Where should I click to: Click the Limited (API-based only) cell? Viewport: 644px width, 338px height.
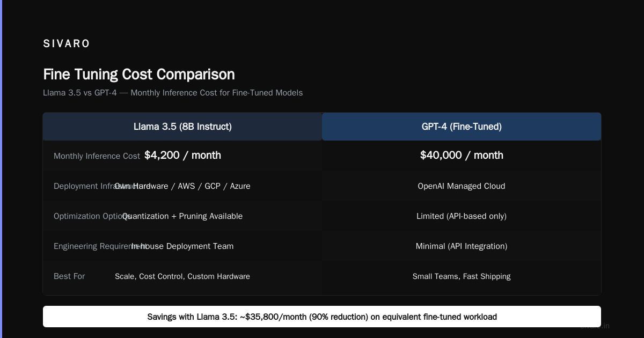tap(462, 216)
